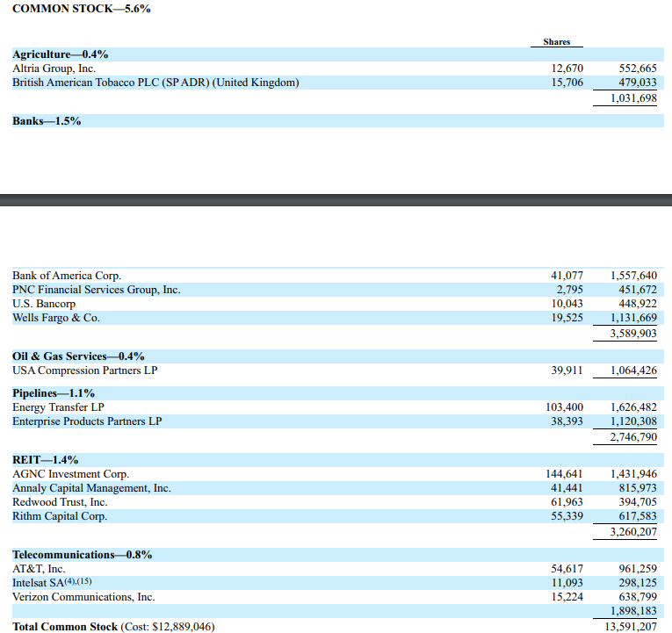Viewport: 672px width, 633px height.
Task: Select share count 144,641
Action: tap(565, 475)
